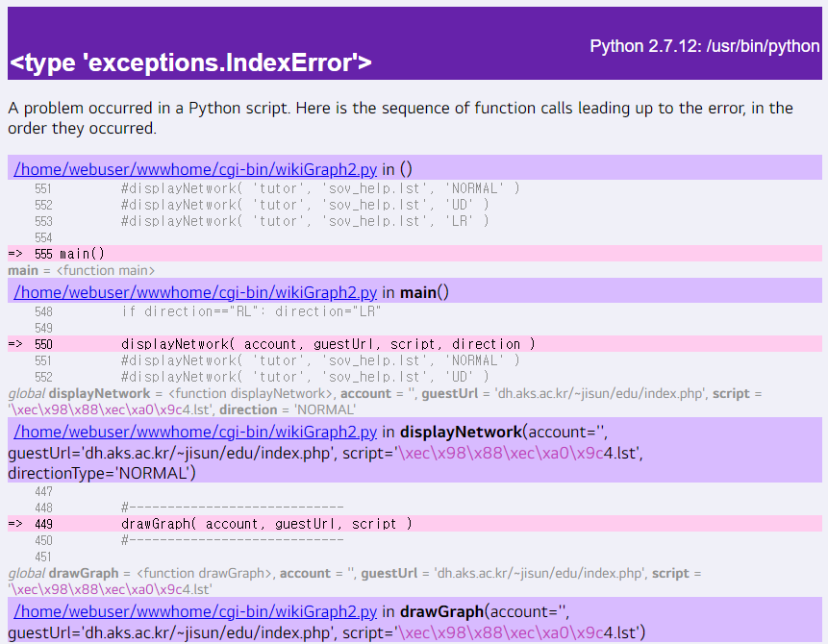Click the exceptions.IndexError heading
The image size is (828, 644).
(x=190, y=63)
